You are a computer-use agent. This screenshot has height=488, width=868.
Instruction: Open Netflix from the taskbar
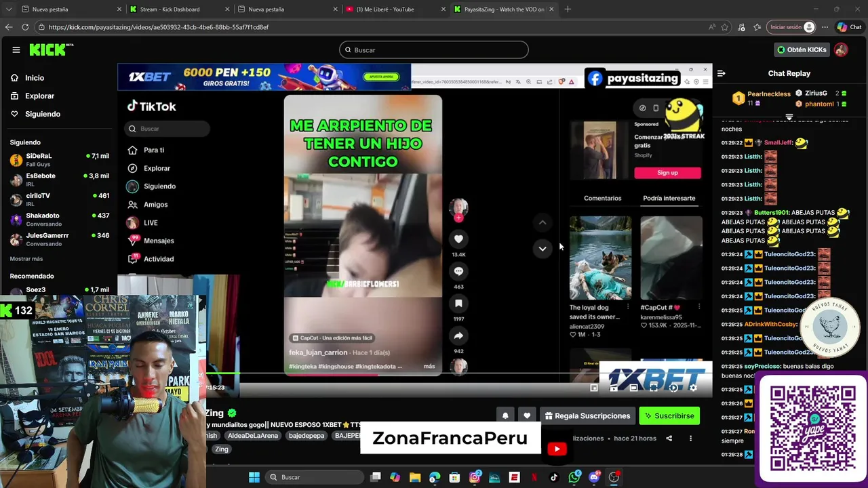(x=534, y=477)
